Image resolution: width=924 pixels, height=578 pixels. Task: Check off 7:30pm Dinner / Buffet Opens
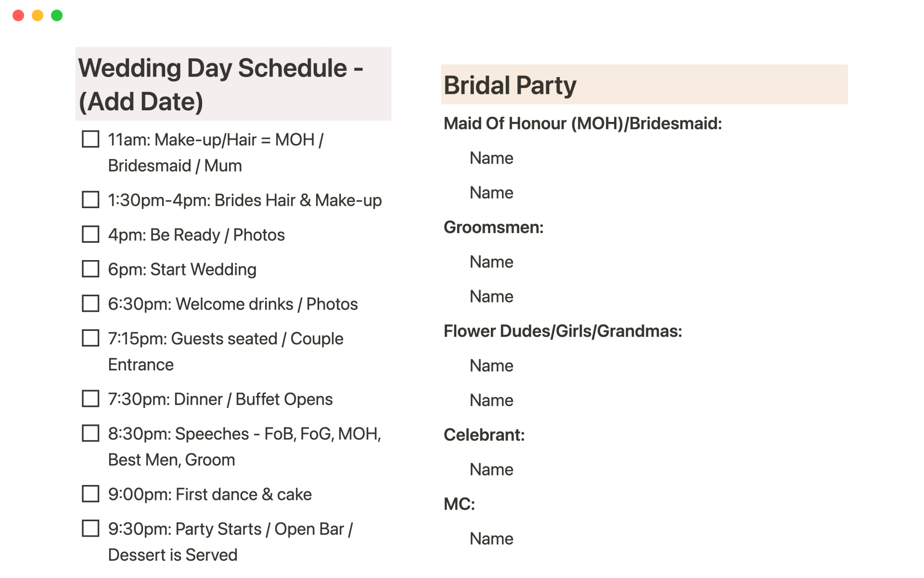(90, 399)
